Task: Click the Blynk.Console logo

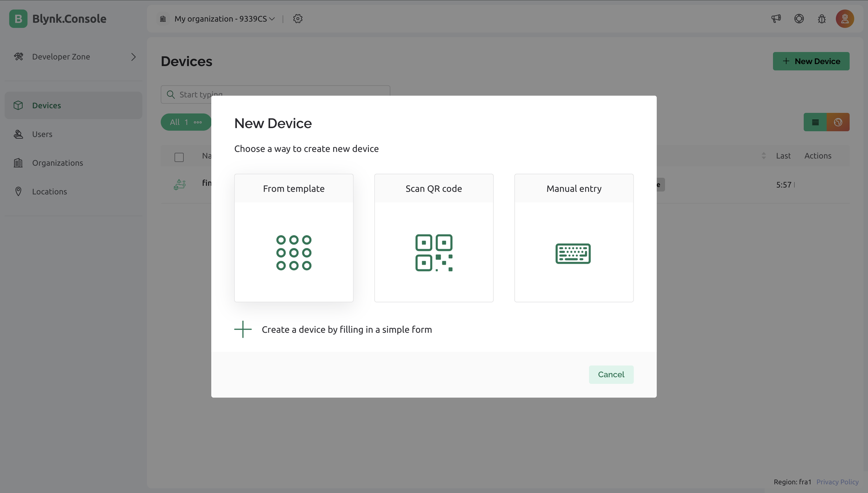Action: coord(58,18)
